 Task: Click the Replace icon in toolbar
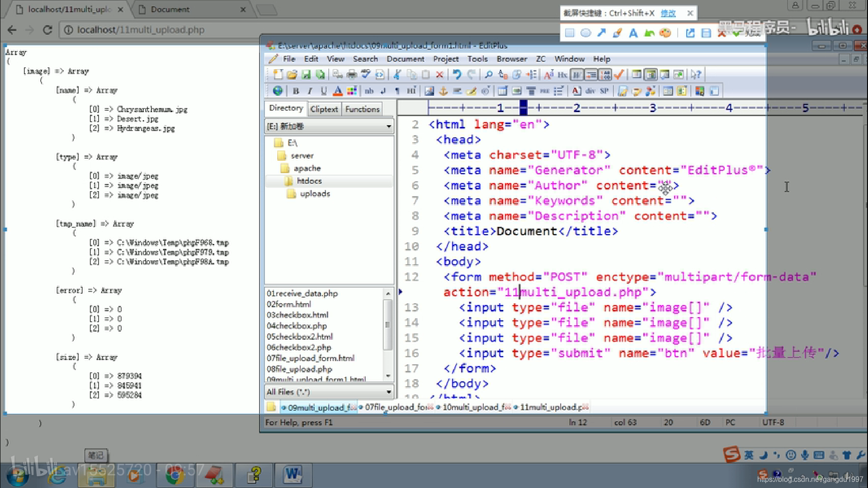(503, 75)
